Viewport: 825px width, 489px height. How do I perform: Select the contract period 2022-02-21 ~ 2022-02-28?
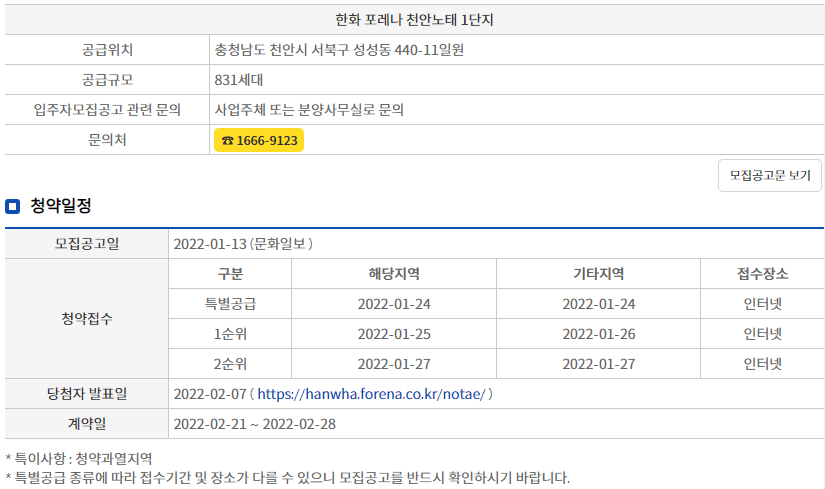(255, 424)
